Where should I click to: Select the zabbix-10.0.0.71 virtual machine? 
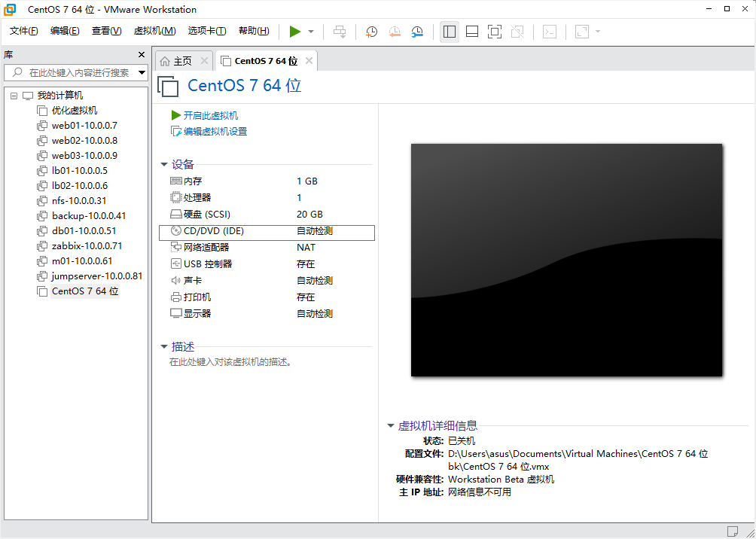pyautogui.click(x=87, y=246)
